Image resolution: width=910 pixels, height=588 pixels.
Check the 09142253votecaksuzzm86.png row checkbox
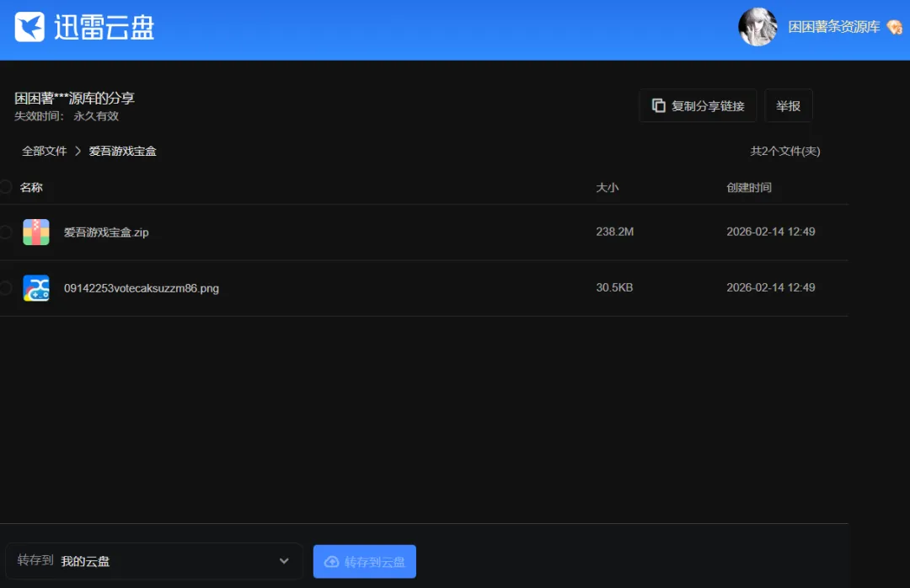pyautogui.click(x=6, y=288)
